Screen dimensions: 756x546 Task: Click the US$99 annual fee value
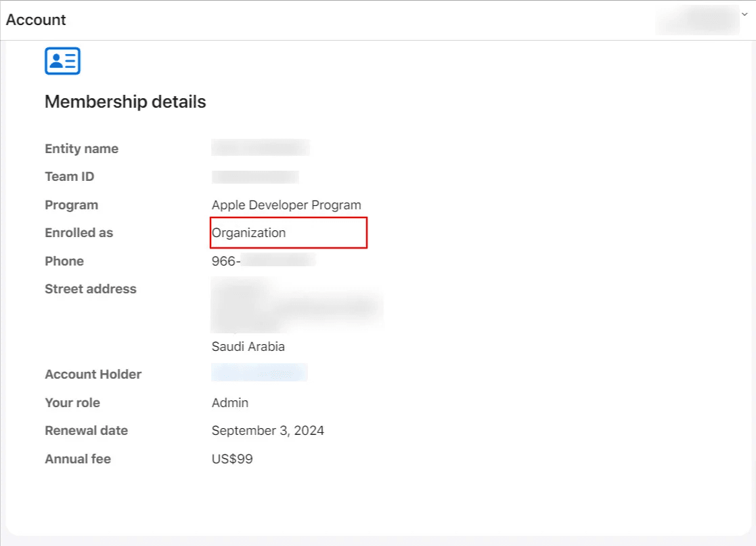tap(232, 459)
